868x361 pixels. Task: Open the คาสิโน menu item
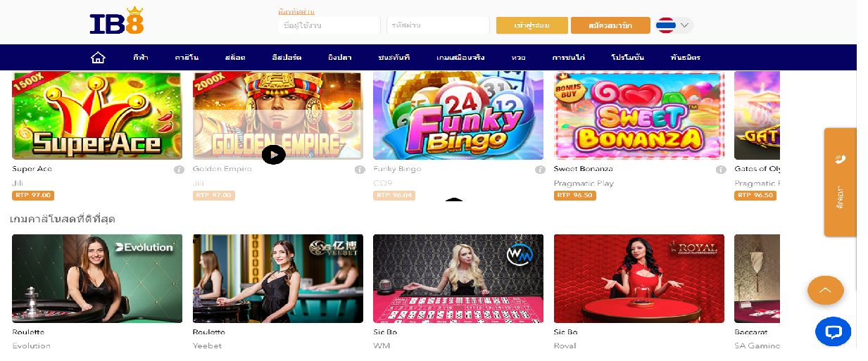186,58
